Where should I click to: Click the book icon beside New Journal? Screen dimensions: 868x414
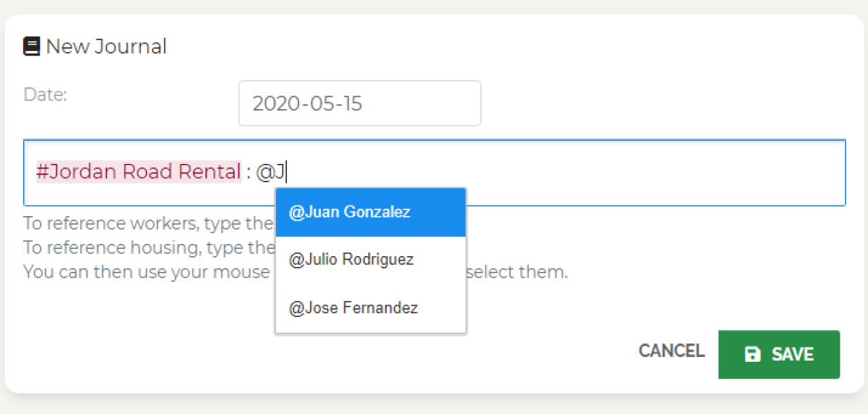pyautogui.click(x=31, y=47)
